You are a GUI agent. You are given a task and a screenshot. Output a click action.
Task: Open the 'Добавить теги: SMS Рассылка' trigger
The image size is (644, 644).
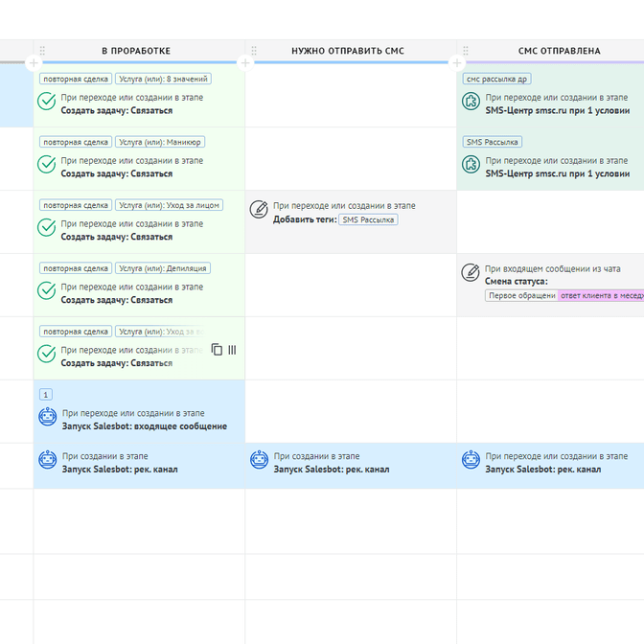click(351, 221)
